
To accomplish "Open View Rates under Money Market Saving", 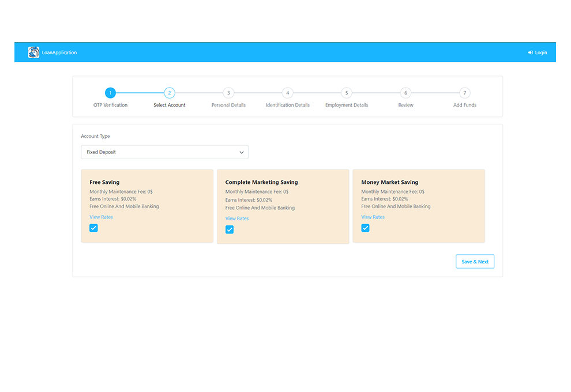I will pyautogui.click(x=373, y=217).
